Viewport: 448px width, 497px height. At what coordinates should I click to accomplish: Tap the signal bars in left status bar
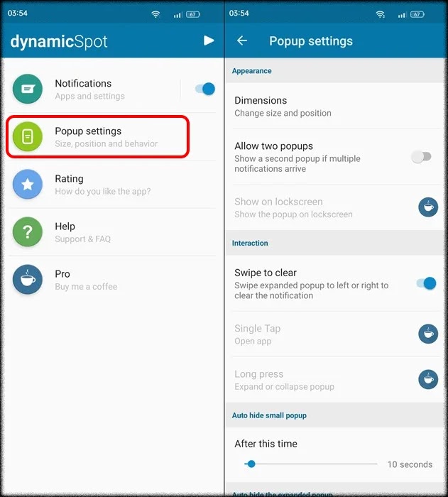coord(178,15)
